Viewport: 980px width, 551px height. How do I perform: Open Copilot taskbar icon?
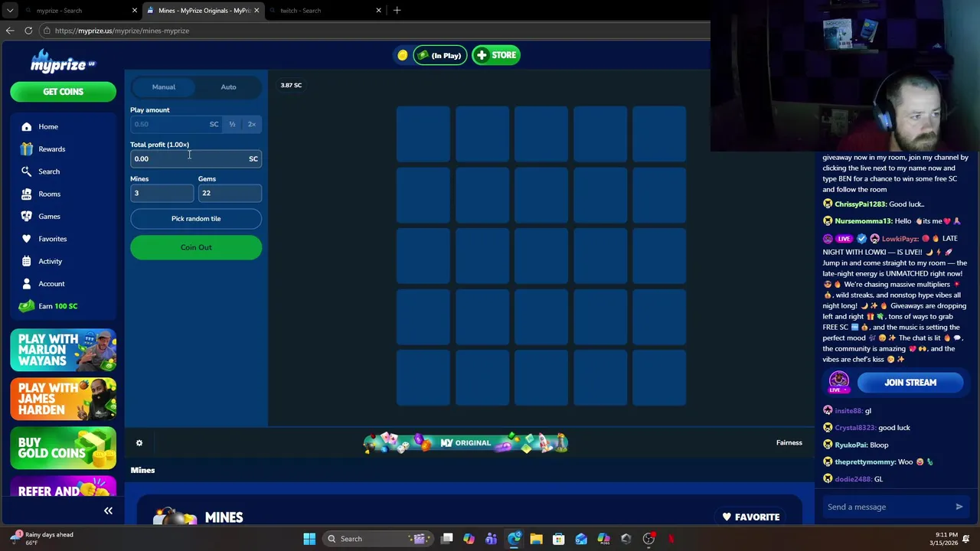(x=469, y=539)
